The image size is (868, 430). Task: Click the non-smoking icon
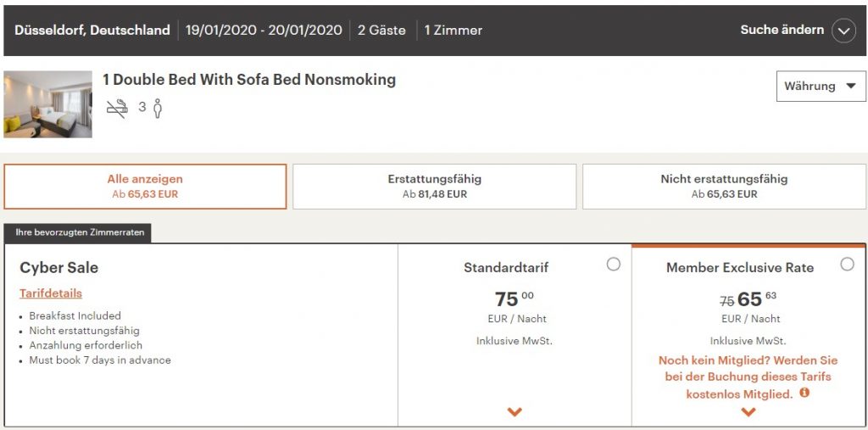point(116,109)
